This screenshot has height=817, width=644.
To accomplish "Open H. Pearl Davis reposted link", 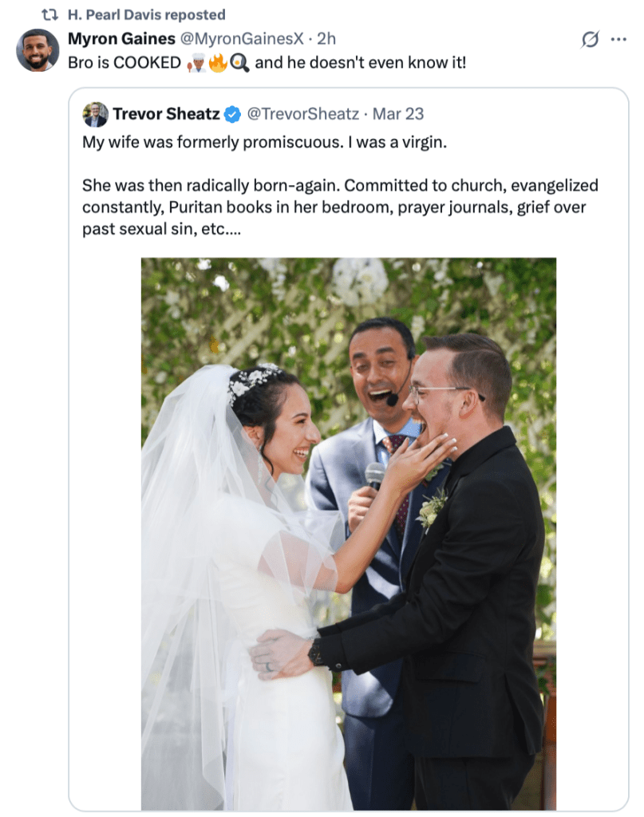I will tap(146, 14).
